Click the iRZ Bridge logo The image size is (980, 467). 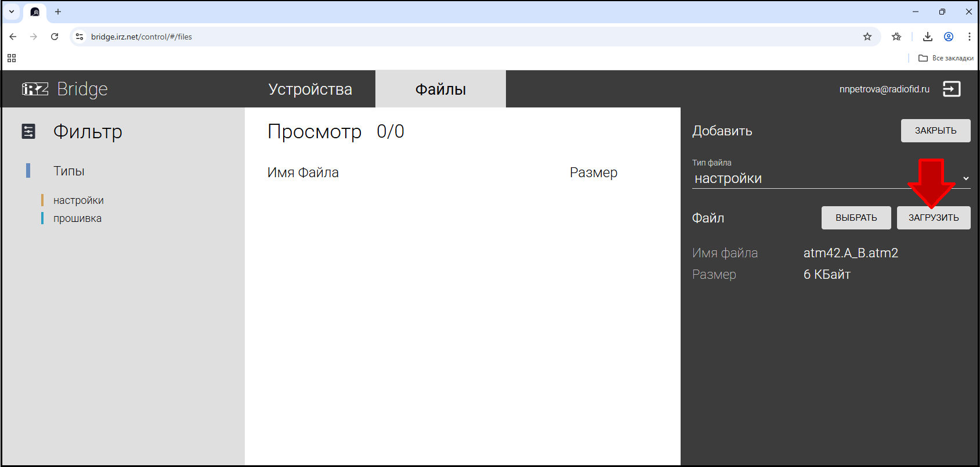click(x=64, y=89)
